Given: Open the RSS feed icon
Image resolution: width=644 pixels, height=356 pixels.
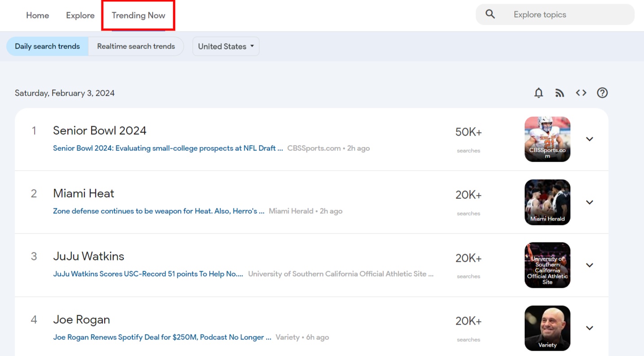Looking at the screenshot, I should (x=560, y=93).
